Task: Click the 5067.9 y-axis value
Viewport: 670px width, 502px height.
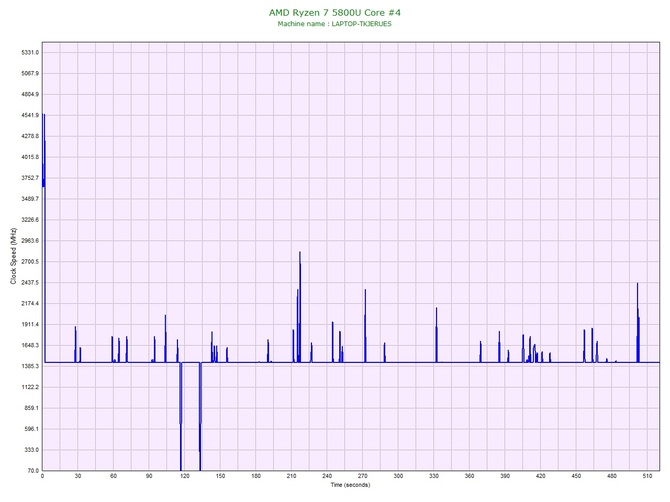Action: (x=30, y=73)
